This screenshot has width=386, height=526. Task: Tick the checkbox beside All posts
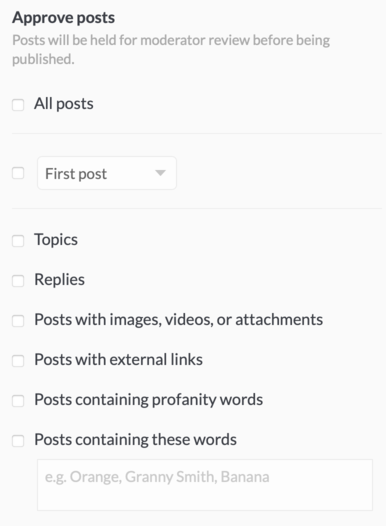[x=18, y=105]
